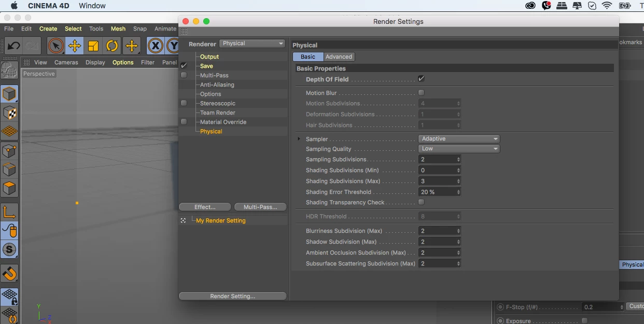Open the Wi-Fi status menu

coord(607,6)
